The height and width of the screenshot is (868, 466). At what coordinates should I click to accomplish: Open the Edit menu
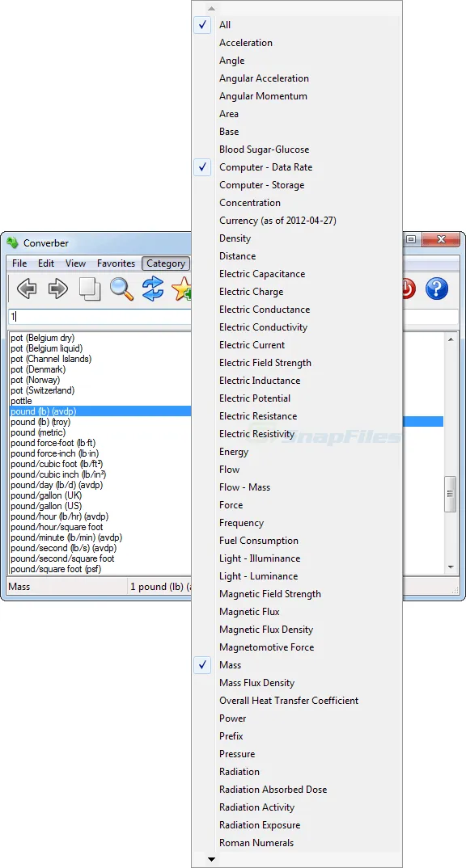coord(46,263)
